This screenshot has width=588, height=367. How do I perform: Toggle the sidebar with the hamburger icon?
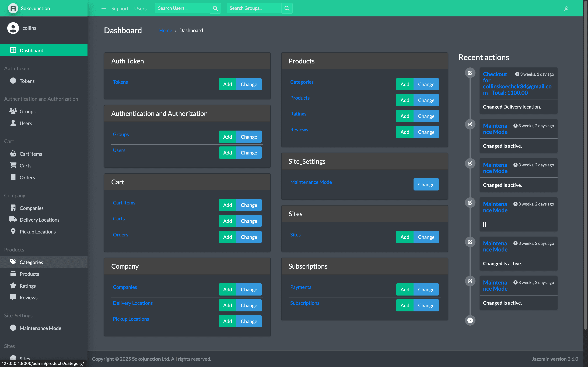[x=103, y=8]
